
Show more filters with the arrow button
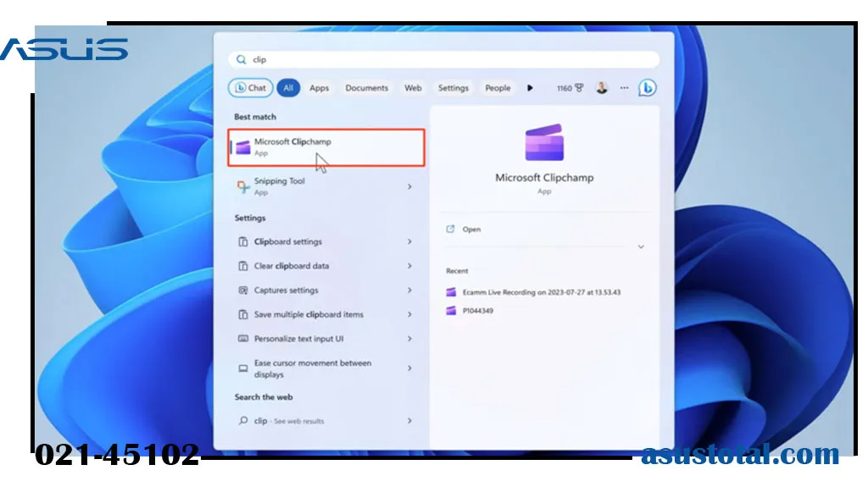coord(530,88)
